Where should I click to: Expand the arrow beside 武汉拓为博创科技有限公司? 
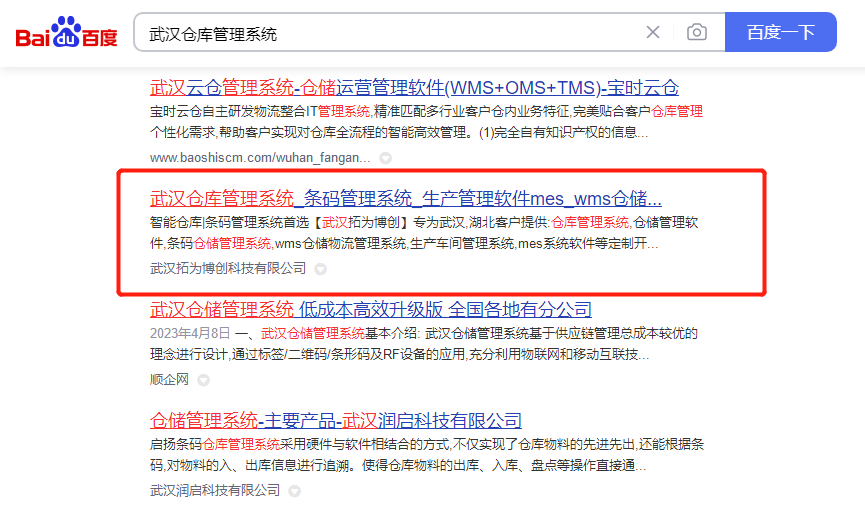click(x=321, y=269)
